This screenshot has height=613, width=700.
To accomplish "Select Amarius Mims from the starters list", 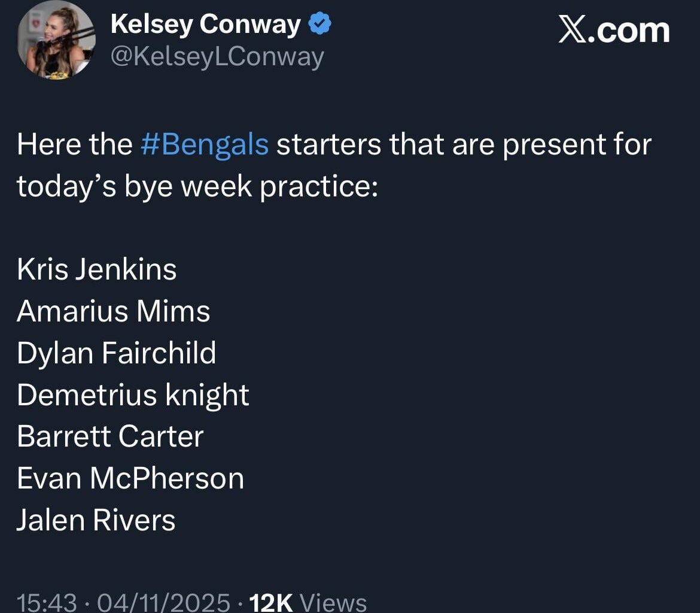I will (114, 311).
